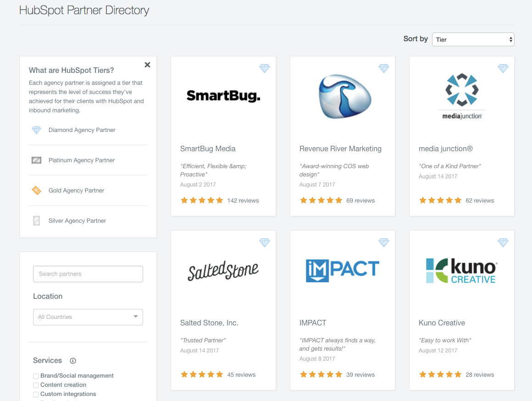The width and height of the screenshot is (532, 401).
Task: Select the Silver Agency Partner tier icon
Action: [x=36, y=221]
